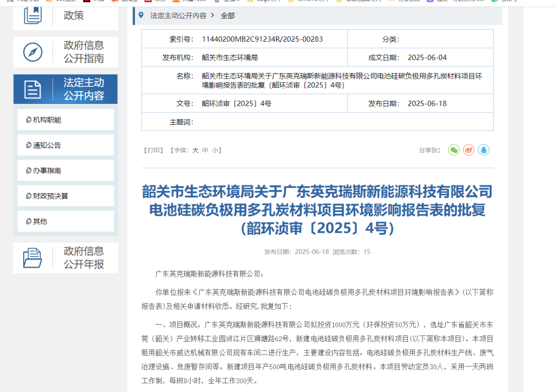Viewport: 555px width, 392px height.
Task: Click 法定主动公开内容 breadcrumb link
Action: coord(178,15)
